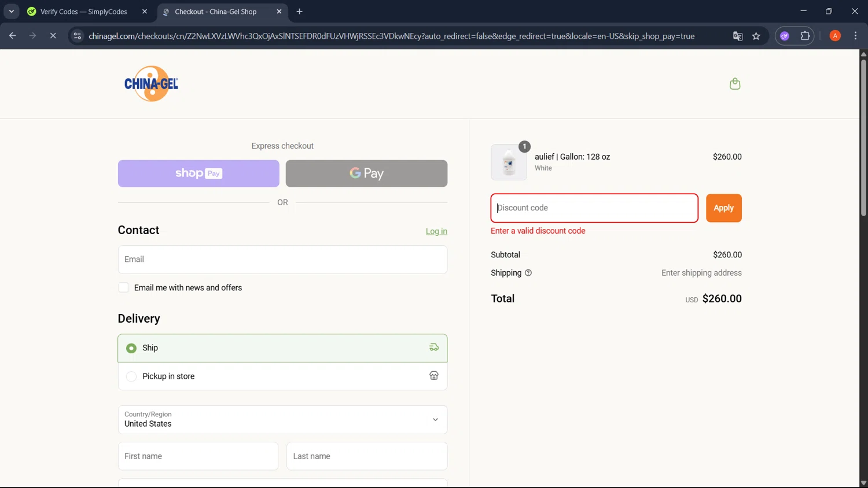Open a new browser tab
This screenshot has height=488, width=868.
click(299, 12)
